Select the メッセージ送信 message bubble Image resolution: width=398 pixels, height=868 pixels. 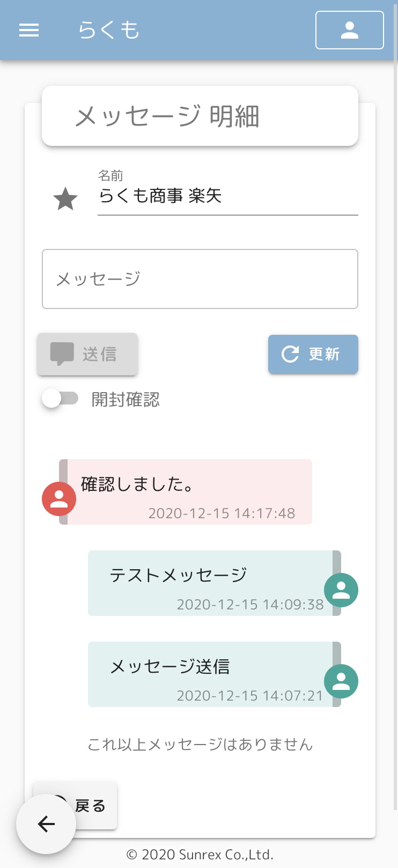(215, 674)
